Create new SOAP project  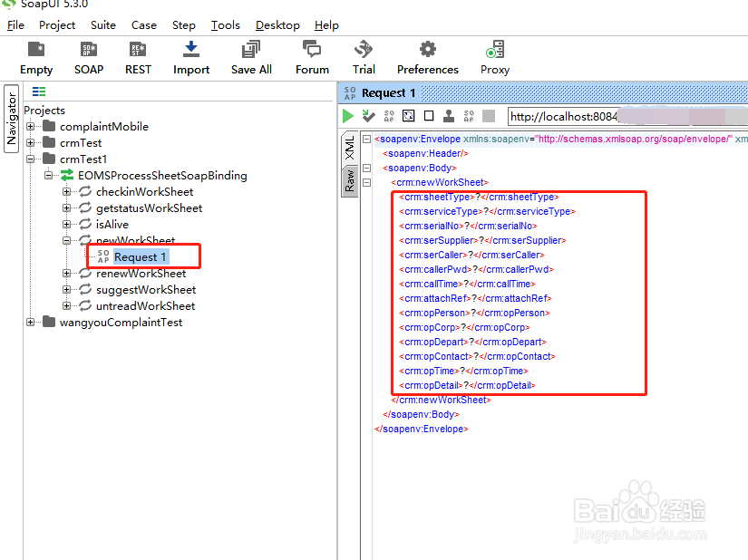[x=89, y=58]
